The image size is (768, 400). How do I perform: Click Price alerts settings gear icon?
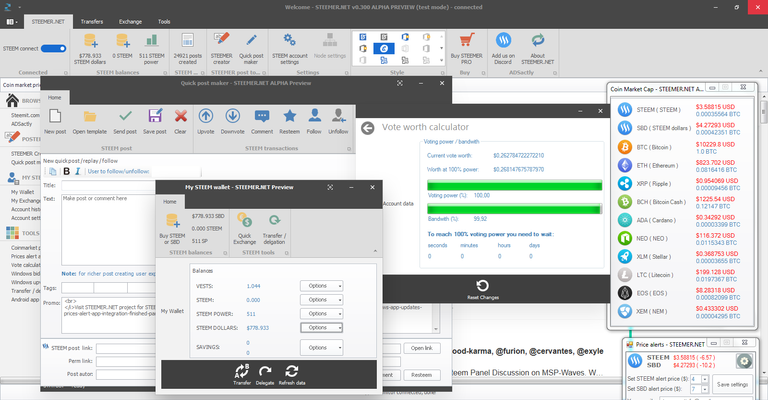pos(744,361)
